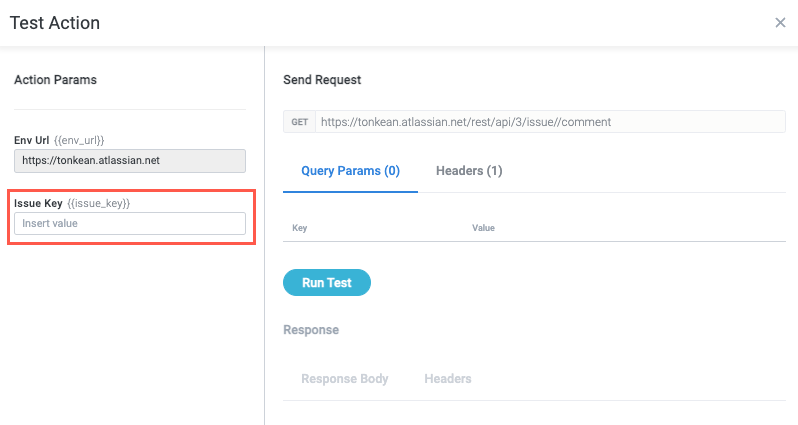The width and height of the screenshot is (798, 425).
Task: Click the {{env_url}} variable label
Action: [79, 140]
